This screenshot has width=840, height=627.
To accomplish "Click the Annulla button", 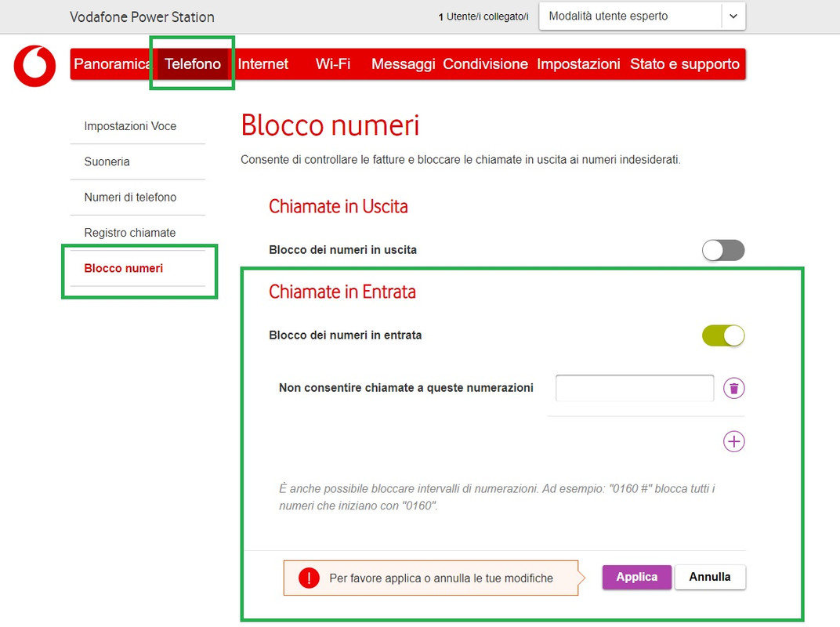I will coord(710,577).
